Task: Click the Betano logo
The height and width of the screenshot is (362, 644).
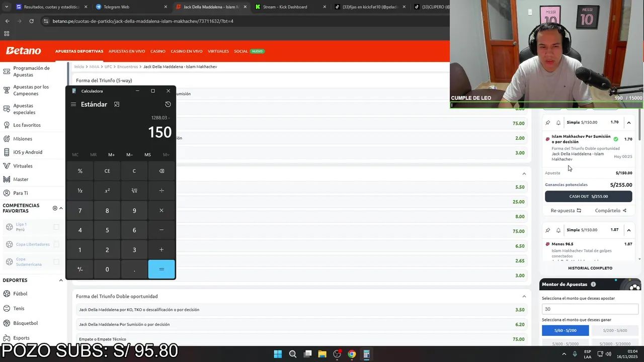Action: pyautogui.click(x=23, y=51)
